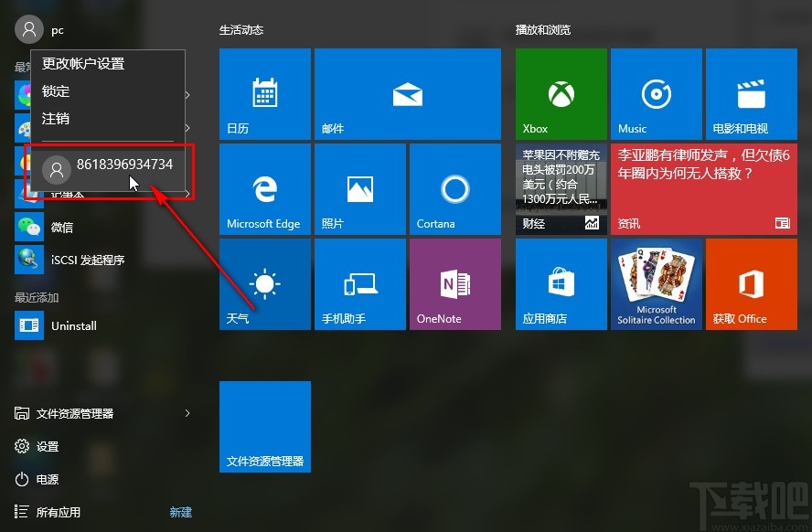The height and width of the screenshot is (532, 812).
Task: Open the Xbox tile
Action: 561,93
